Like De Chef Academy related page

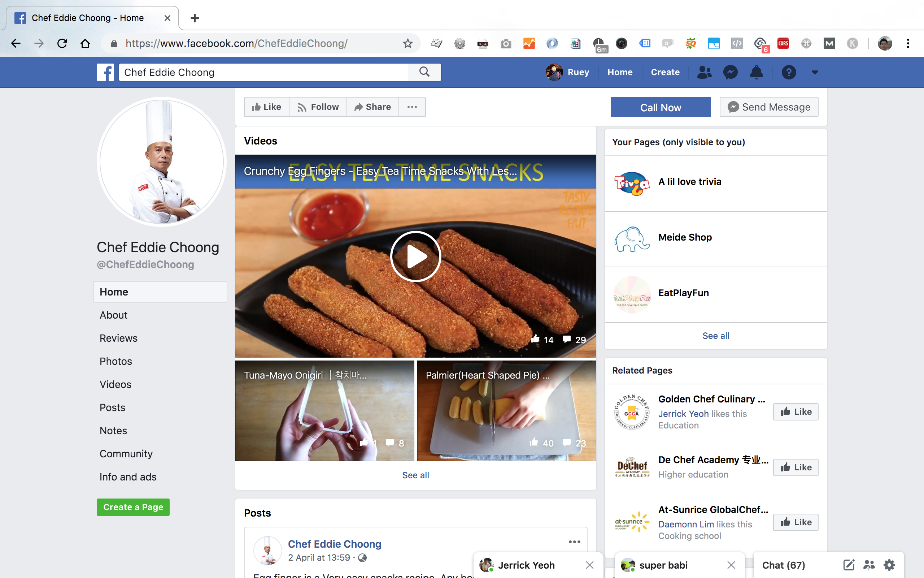click(x=796, y=467)
